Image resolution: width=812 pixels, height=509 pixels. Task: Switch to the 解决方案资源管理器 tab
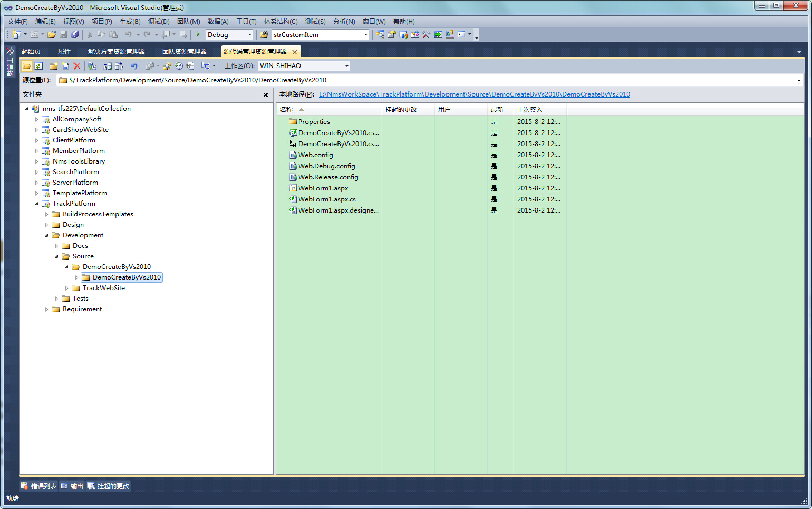pyautogui.click(x=117, y=51)
